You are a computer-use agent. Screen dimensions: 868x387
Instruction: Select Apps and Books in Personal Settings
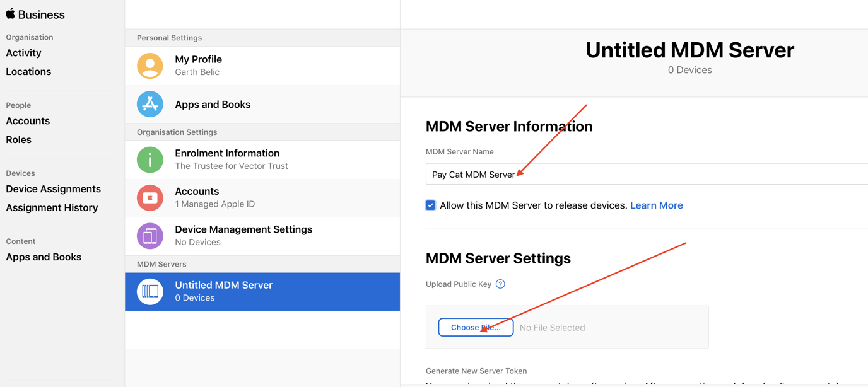262,104
